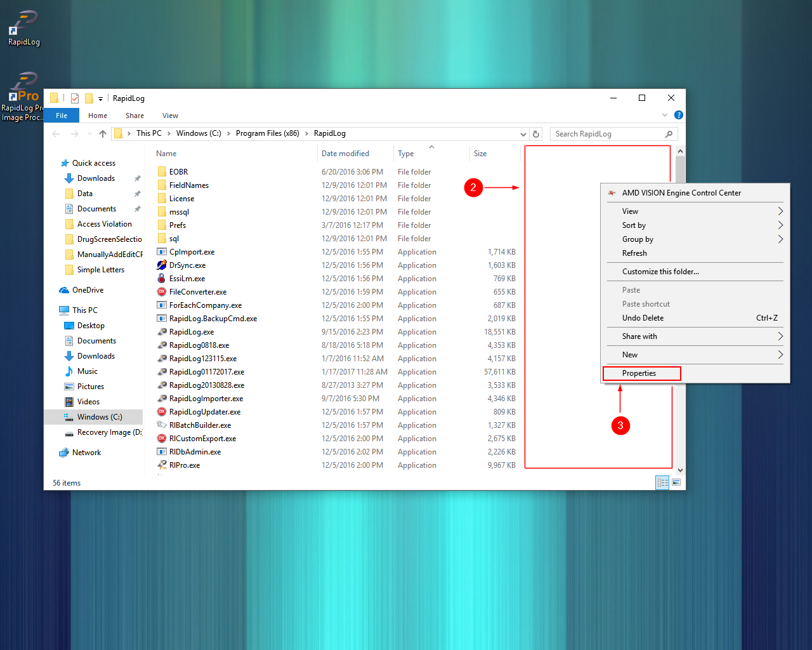Click the search magnifier icon
The height and width of the screenshot is (650, 812).
[x=669, y=134]
